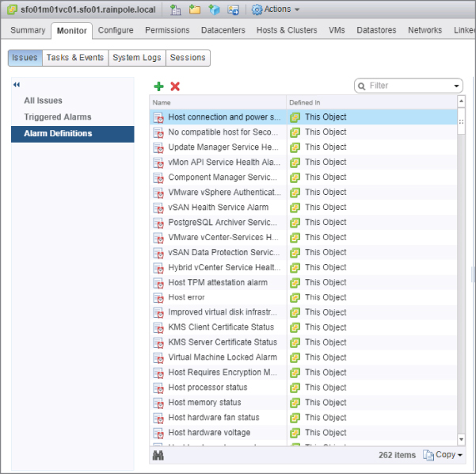Open the Permissions tab
Screen dimensions: 476x474
[x=167, y=30]
